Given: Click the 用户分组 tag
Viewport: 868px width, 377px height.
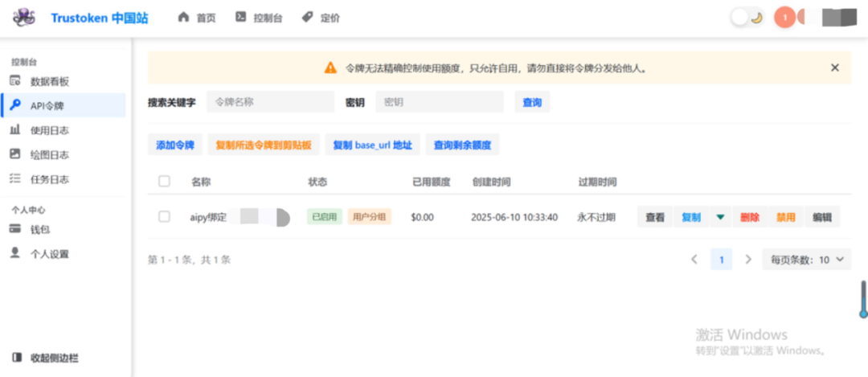Looking at the screenshot, I should coord(370,217).
